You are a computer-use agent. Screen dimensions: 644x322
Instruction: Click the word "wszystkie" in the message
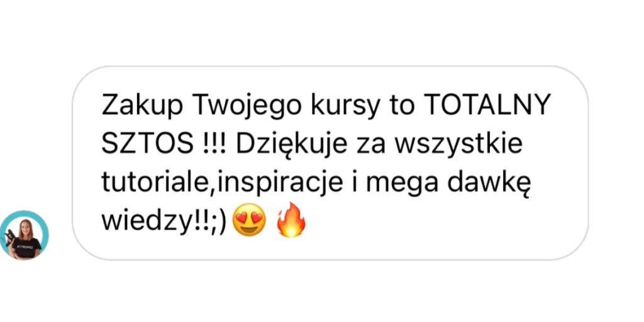pyautogui.click(x=457, y=145)
